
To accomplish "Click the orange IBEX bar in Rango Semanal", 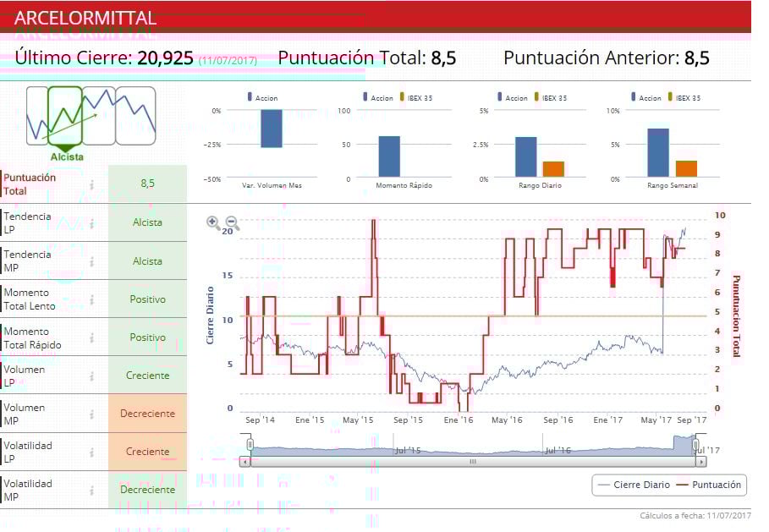I will (686, 168).
